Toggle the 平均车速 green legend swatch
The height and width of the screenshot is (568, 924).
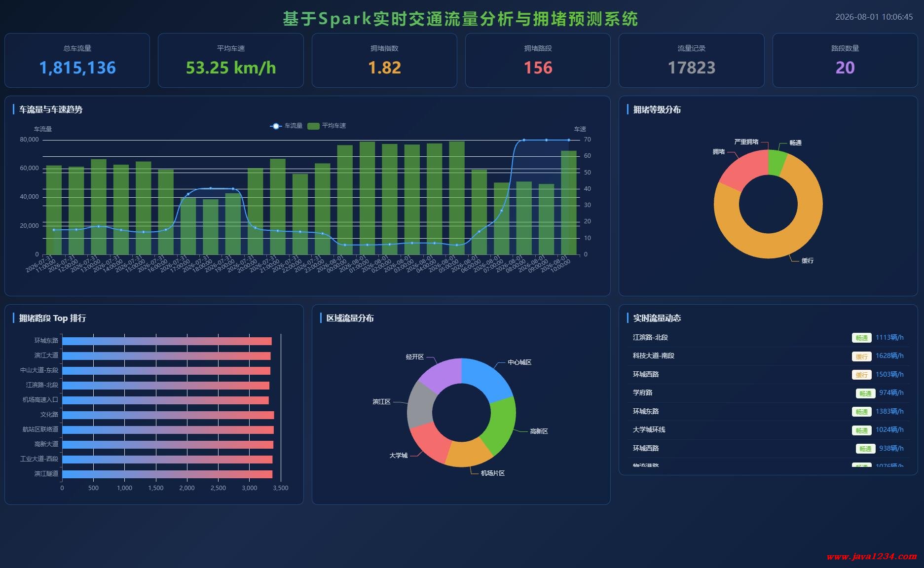(313, 126)
